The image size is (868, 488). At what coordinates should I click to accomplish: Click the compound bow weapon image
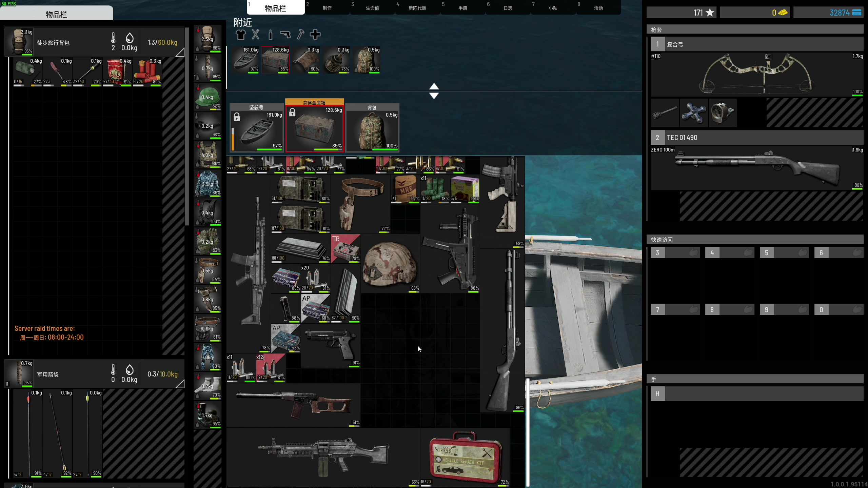pyautogui.click(x=757, y=75)
